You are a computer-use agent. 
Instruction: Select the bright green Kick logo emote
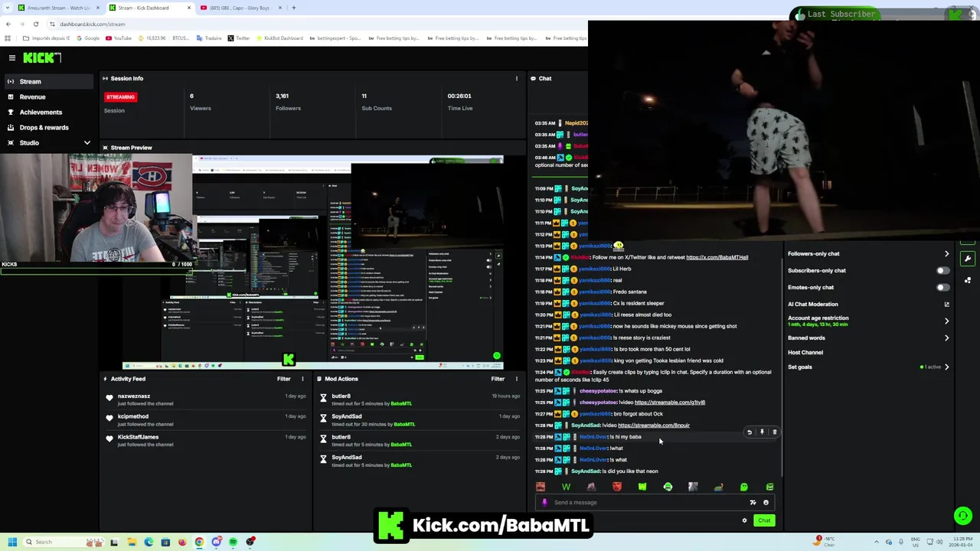pos(642,487)
